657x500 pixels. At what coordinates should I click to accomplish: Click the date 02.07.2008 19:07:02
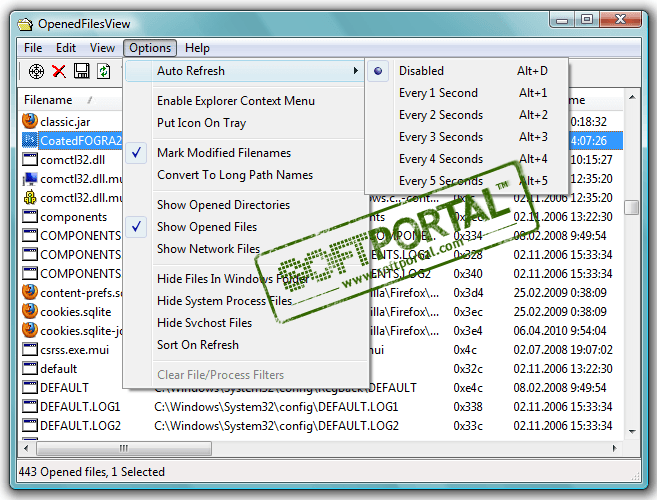click(563, 350)
